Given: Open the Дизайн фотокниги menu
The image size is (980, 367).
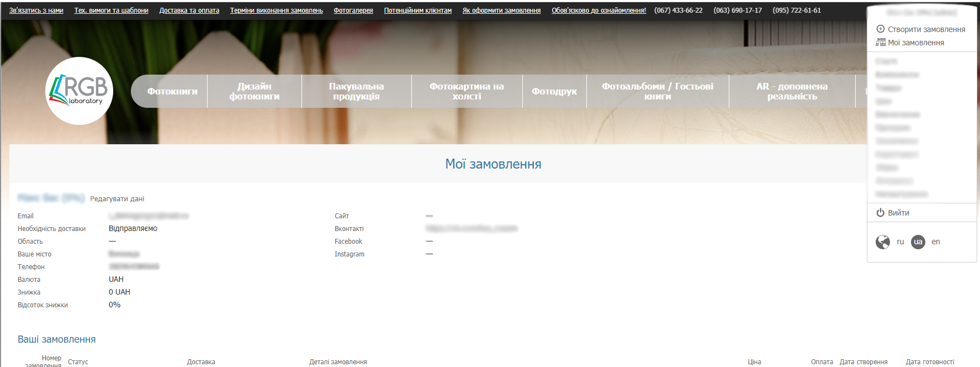Looking at the screenshot, I should pyautogui.click(x=255, y=91).
